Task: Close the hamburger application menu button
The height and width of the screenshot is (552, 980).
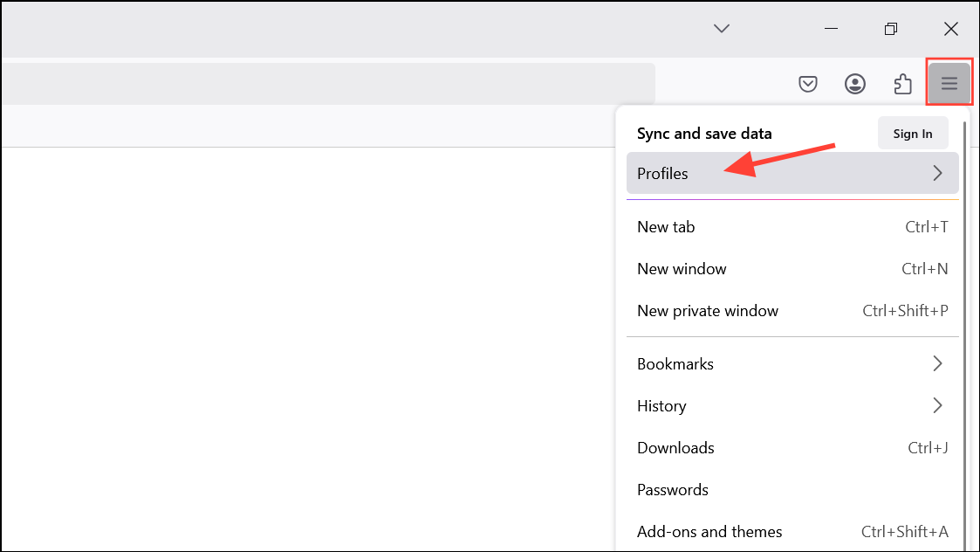Action: tap(949, 84)
